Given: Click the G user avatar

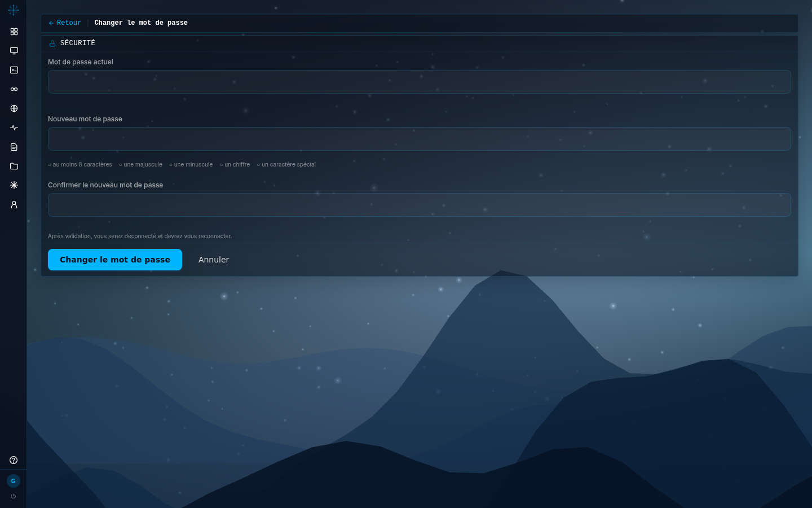Looking at the screenshot, I should click(14, 481).
